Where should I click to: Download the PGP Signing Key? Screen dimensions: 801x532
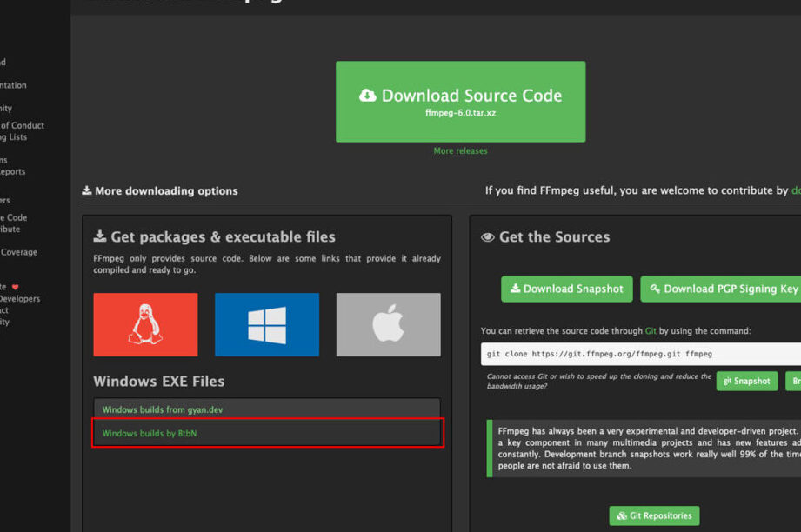(723, 289)
